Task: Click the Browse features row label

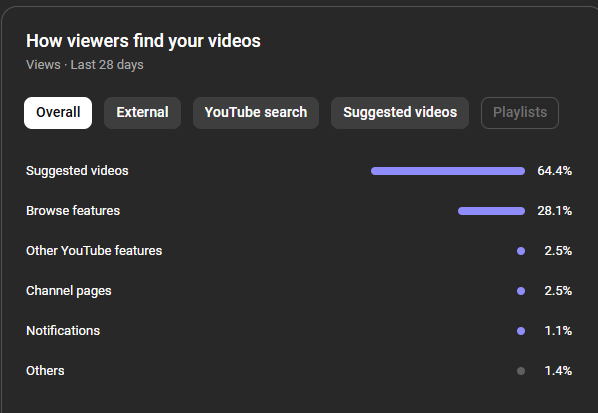Action: click(x=73, y=211)
